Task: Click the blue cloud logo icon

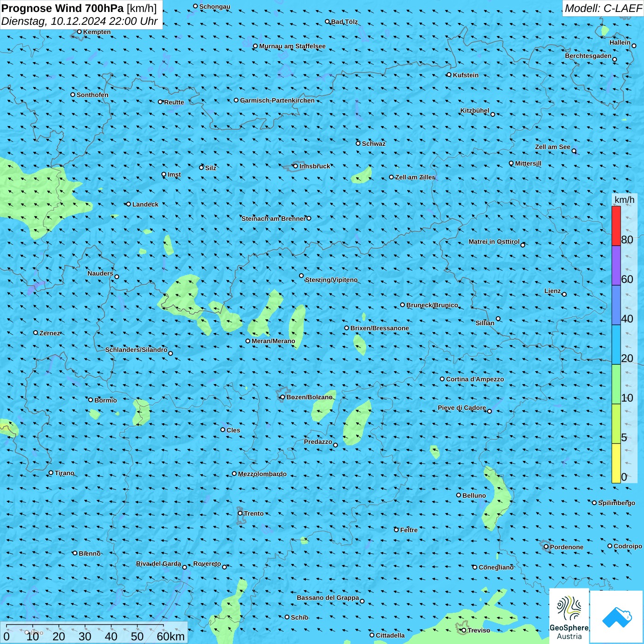Action: pyautogui.click(x=617, y=617)
